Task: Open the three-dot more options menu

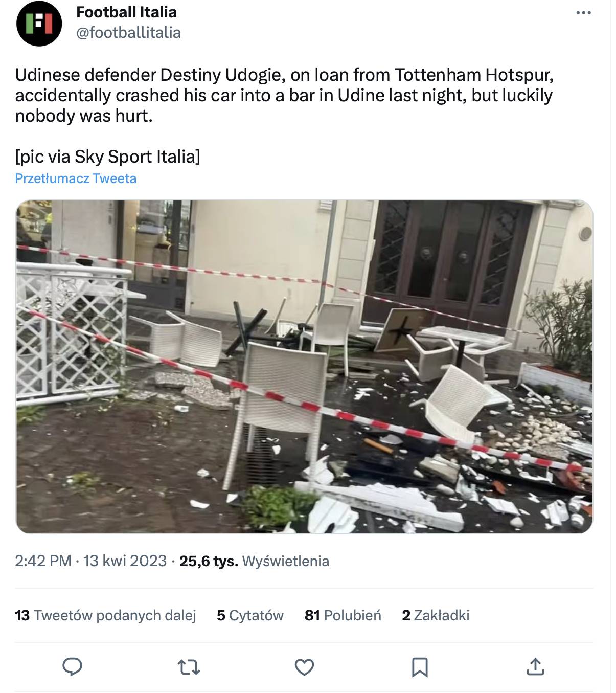Action: pyautogui.click(x=583, y=13)
